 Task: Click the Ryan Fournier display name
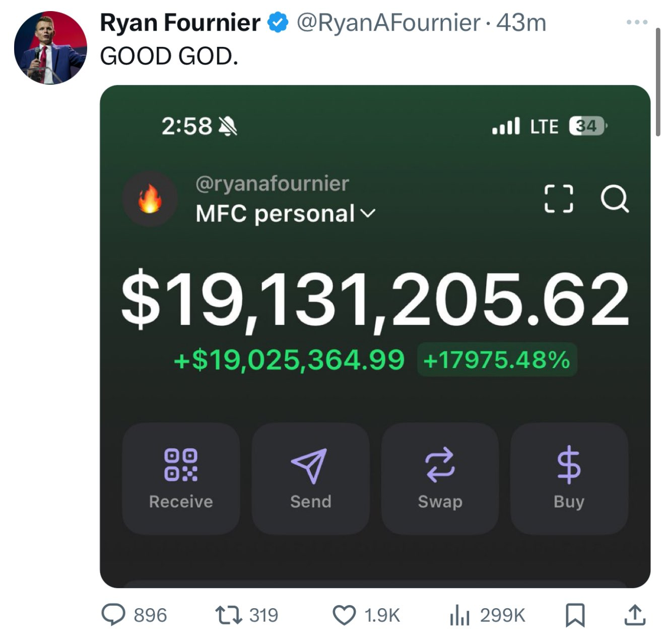(180, 23)
